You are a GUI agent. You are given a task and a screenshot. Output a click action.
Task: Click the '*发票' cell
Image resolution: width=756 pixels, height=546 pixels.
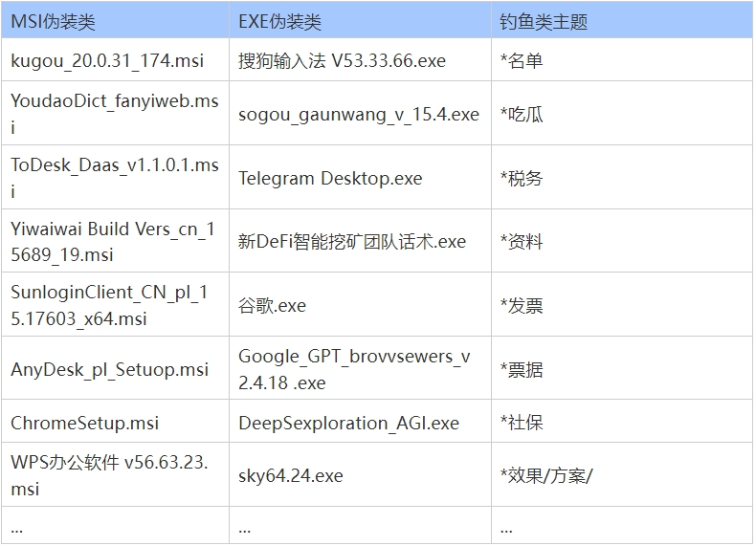point(622,305)
